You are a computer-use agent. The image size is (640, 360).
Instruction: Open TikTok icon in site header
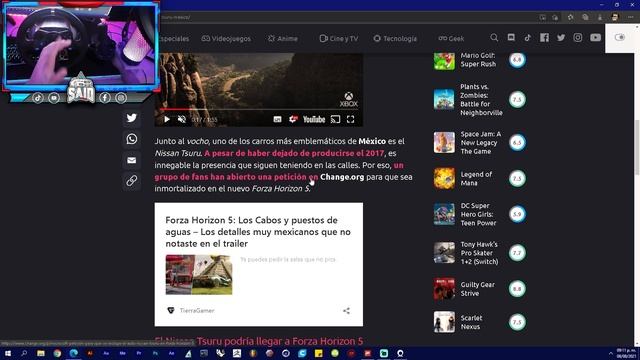(x=528, y=38)
